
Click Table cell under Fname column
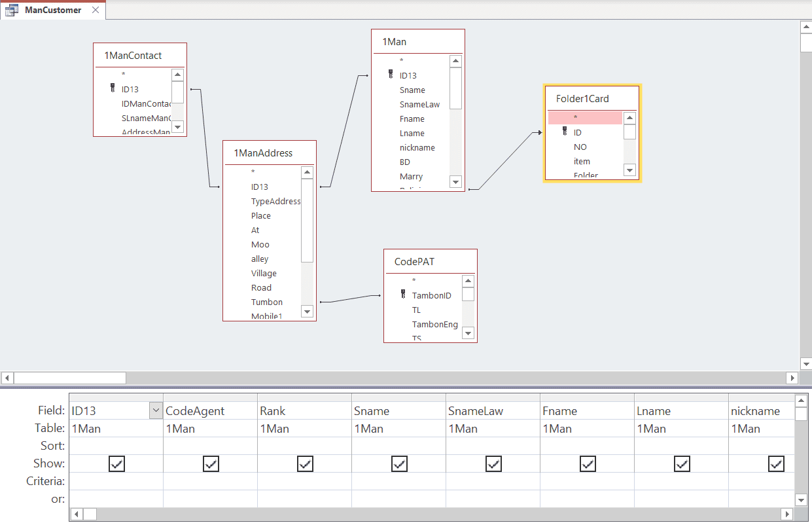click(x=587, y=429)
